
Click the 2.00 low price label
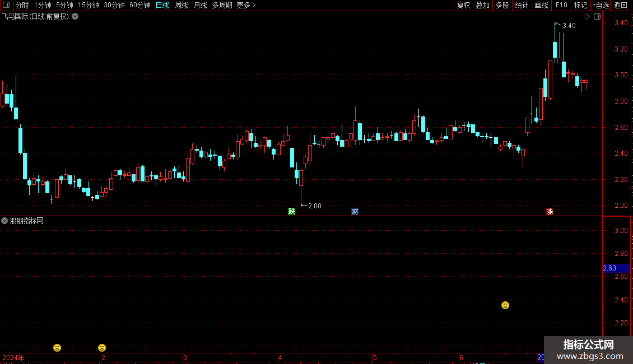tap(315, 206)
